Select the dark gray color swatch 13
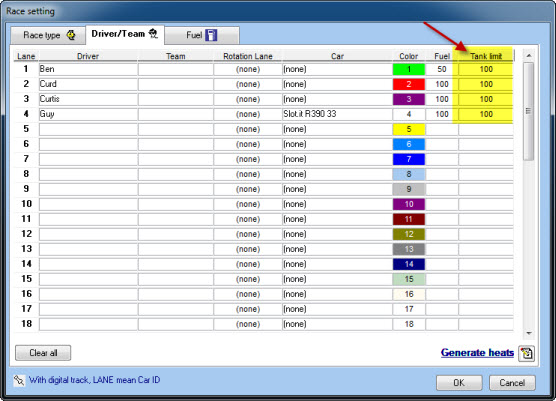This screenshot has height=401, width=556. [409, 249]
